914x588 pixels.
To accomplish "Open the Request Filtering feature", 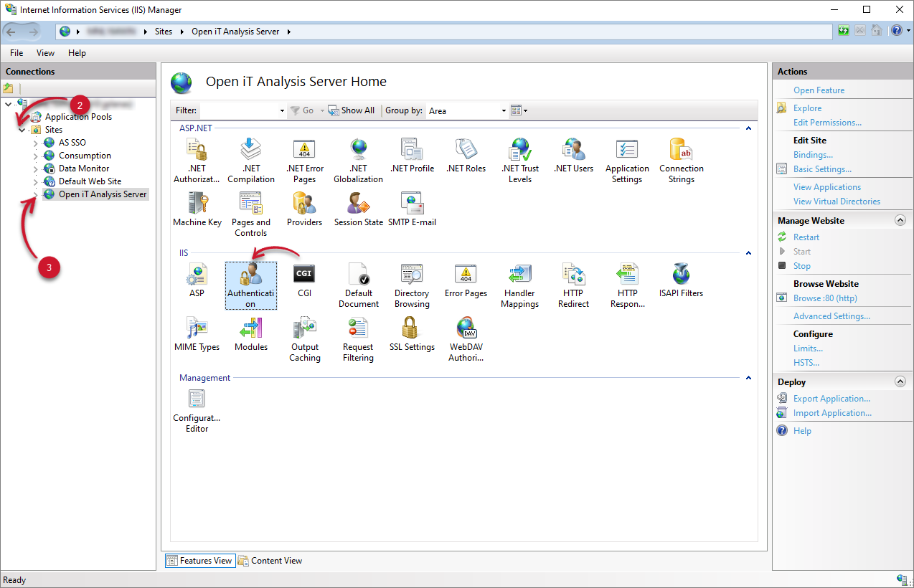I will click(358, 339).
